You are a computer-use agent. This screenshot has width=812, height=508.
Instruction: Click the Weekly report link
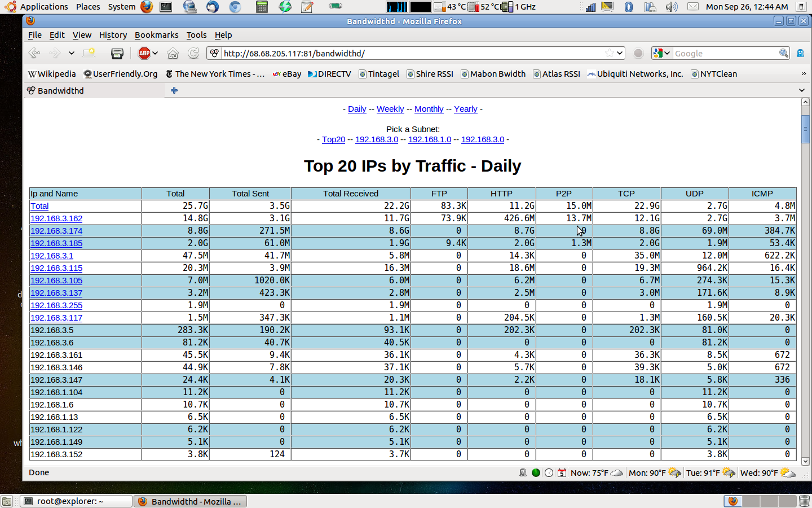pos(390,109)
